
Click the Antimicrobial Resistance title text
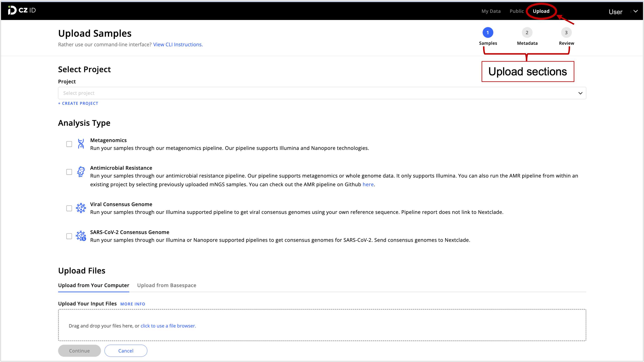(x=121, y=168)
